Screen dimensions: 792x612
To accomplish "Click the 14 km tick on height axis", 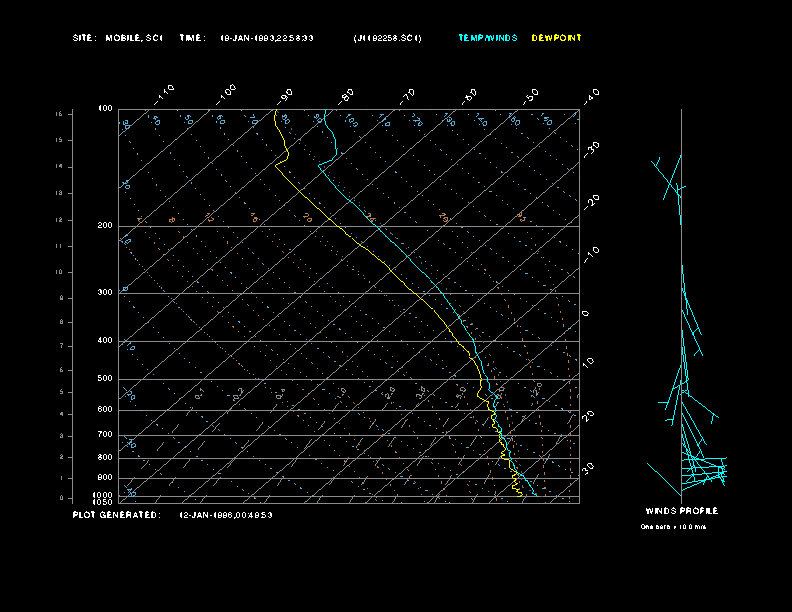I will coord(60,167).
